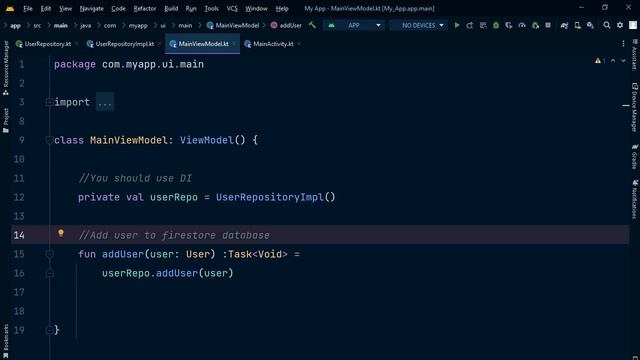Open the Profile app gauge icon
The height and width of the screenshot is (360, 640).
tap(522, 25)
